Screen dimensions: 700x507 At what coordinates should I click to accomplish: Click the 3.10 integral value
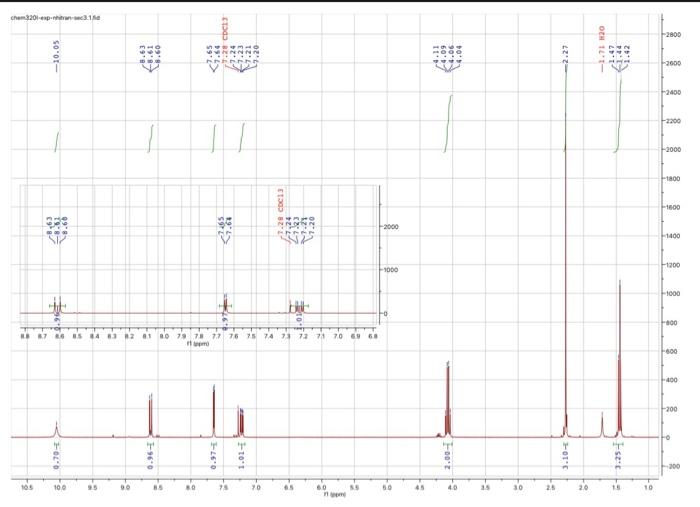(x=566, y=460)
